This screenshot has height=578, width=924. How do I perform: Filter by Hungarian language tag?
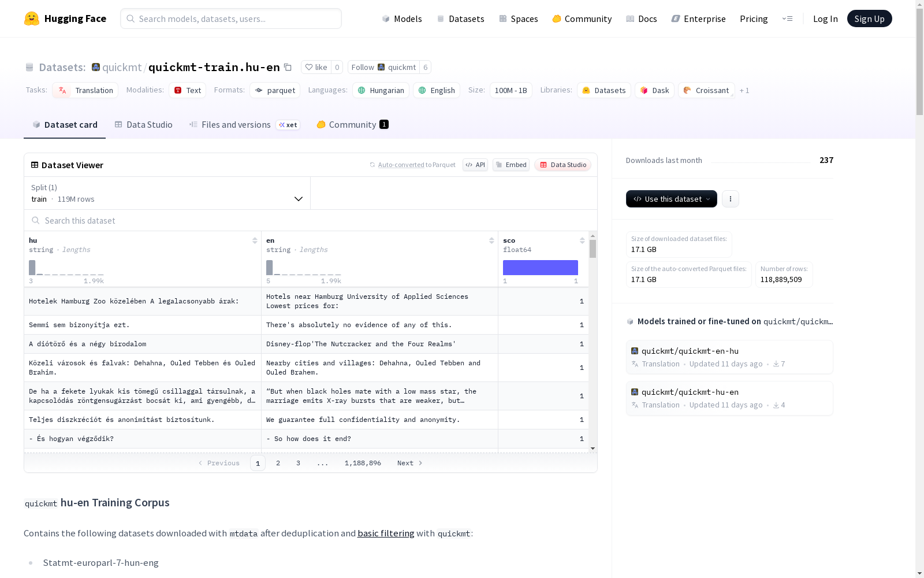pos(381,90)
